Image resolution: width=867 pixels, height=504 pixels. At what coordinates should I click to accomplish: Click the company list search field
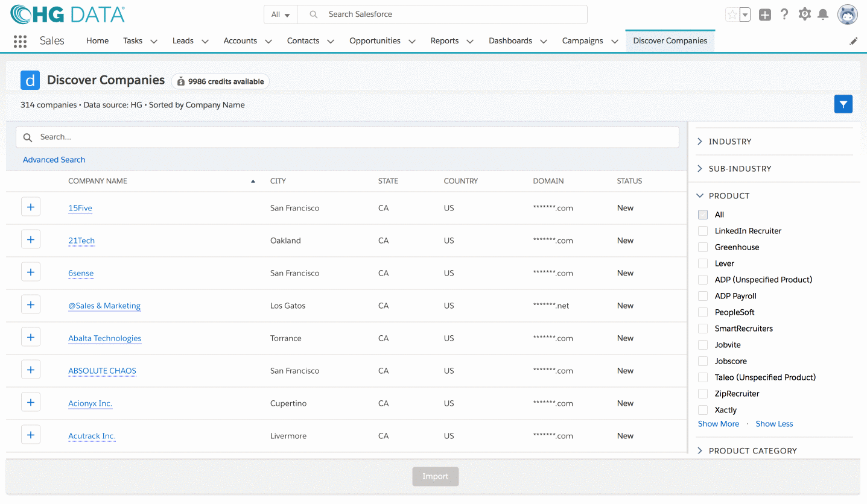click(x=356, y=137)
